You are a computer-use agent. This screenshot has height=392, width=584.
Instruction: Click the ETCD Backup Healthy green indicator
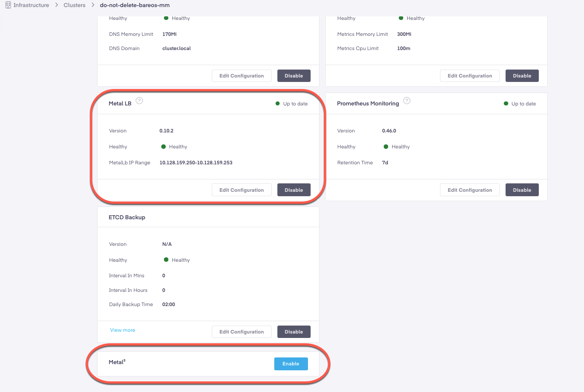[x=166, y=260]
